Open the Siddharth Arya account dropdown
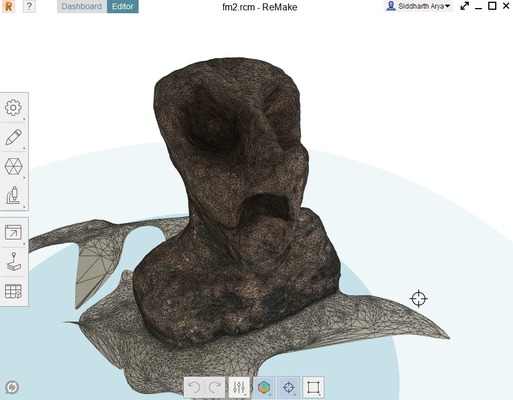Screen dimensions: 513x400 [x=419, y=6]
